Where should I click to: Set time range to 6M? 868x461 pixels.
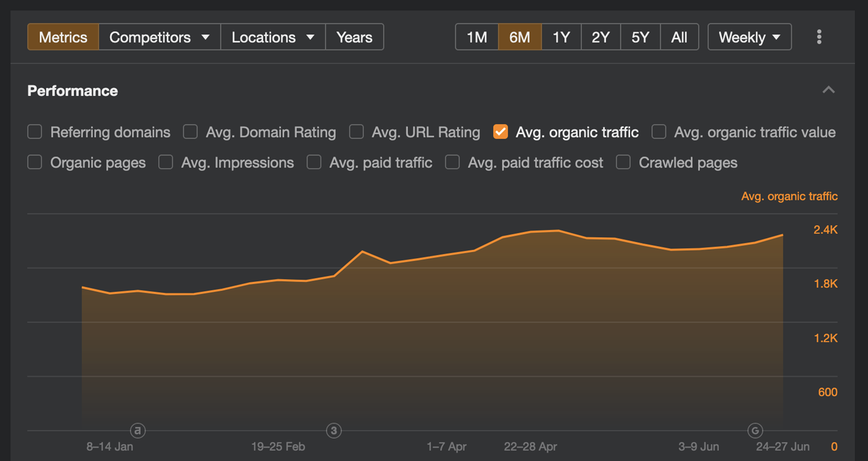[x=520, y=37]
